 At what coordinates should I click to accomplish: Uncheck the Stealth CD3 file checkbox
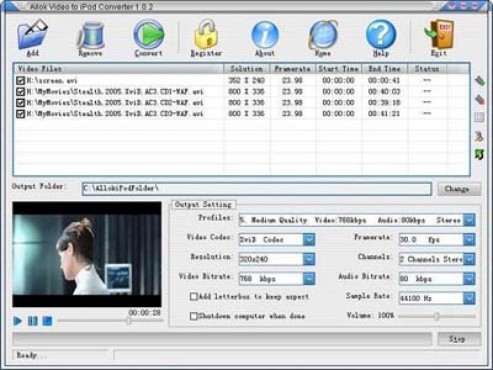tap(20, 114)
